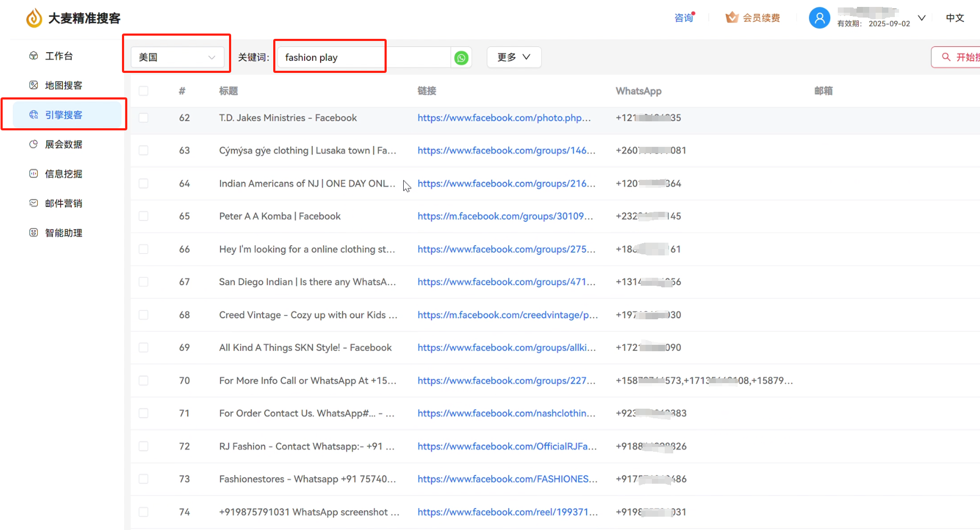Click the magnifier icon on search button
Screen dimensions: 980x530
click(x=946, y=57)
